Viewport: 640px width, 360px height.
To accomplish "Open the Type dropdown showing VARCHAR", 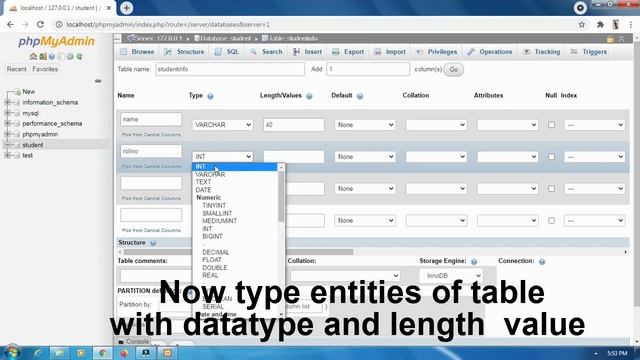I will coord(222,125).
